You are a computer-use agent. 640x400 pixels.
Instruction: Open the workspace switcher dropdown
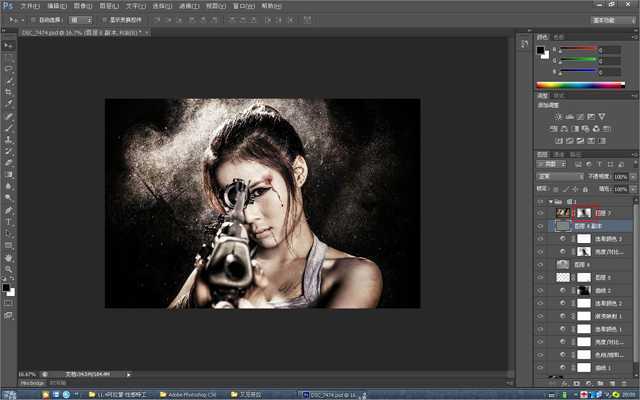click(x=613, y=20)
